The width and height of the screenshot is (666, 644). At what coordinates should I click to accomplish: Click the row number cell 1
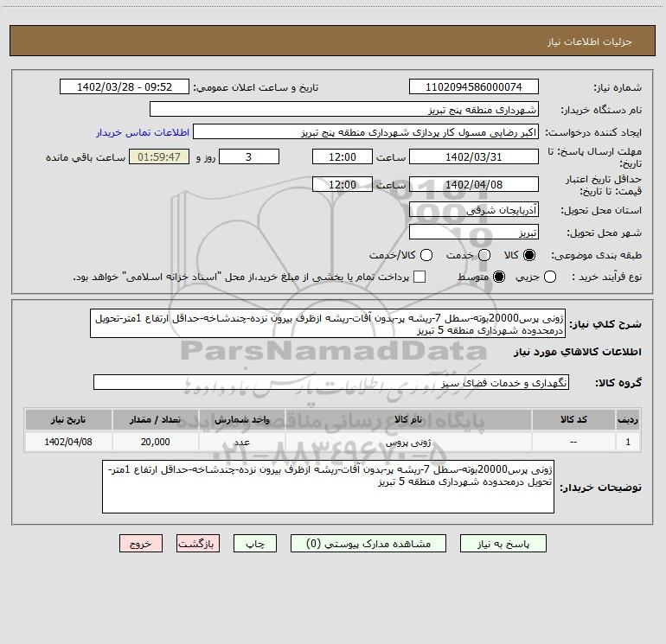[x=628, y=443]
